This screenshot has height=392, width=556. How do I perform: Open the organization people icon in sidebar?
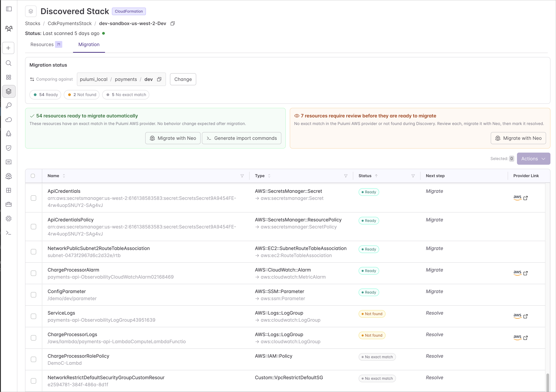click(x=9, y=29)
